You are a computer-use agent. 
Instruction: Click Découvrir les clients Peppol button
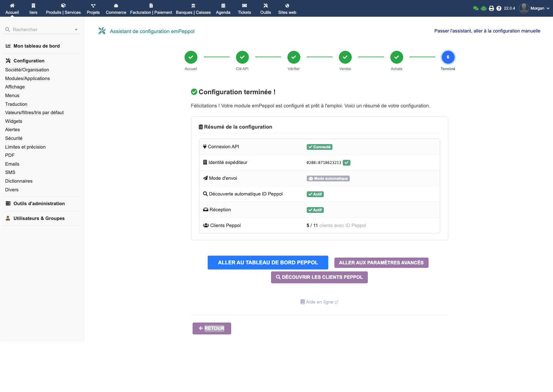pyautogui.click(x=319, y=277)
